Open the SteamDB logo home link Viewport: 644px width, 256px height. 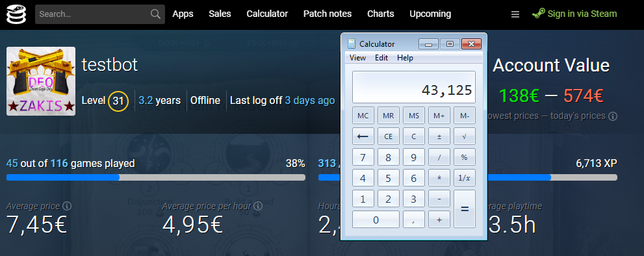click(x=16, y=14)
